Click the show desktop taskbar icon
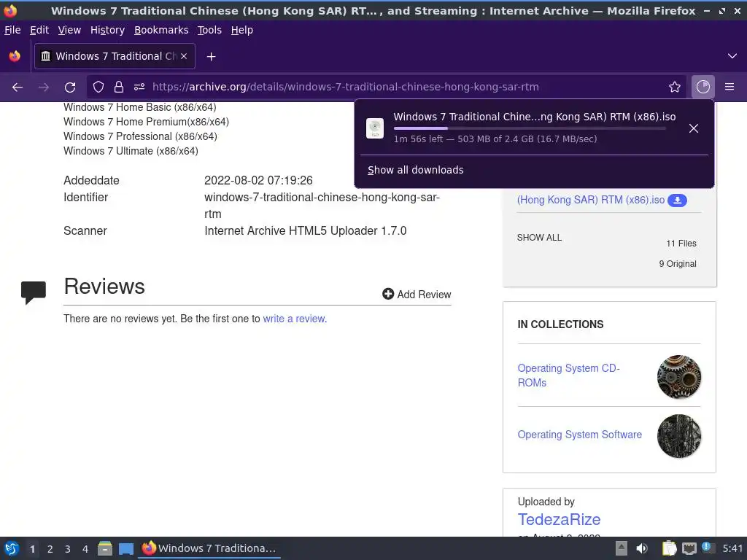Screen dimensions: 747x560 125,549
